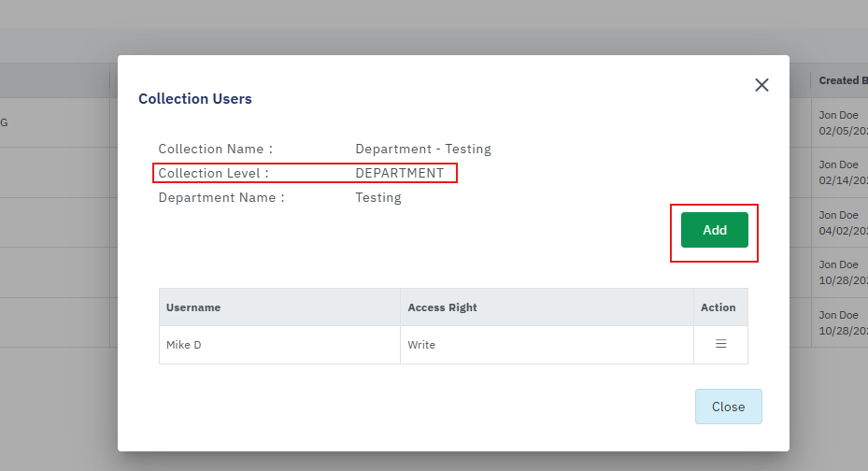Select the Jon Doe entry dated 02/14
Screen dimensions: 868x471
[839, 172]
